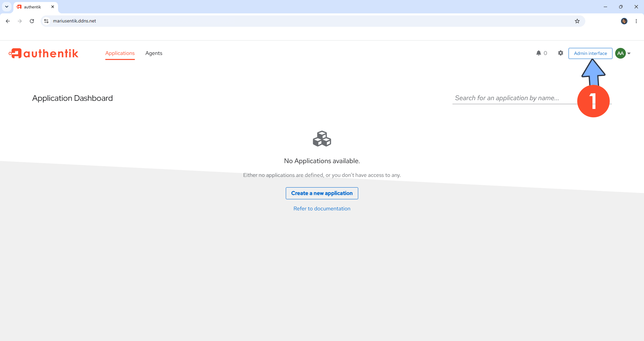The height and width of the screenshot is (341, 644).
Task: Click the authentik logo
Action: pos(44,53)
